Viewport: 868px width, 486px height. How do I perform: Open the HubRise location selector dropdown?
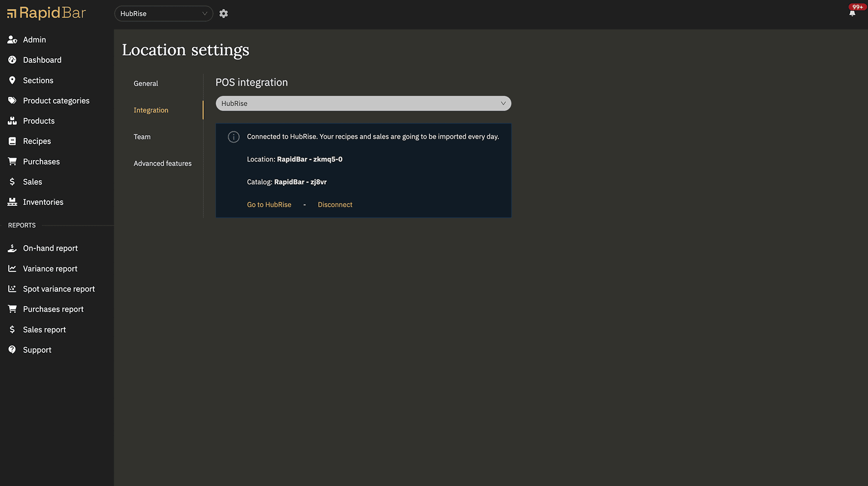coord(164,14)
